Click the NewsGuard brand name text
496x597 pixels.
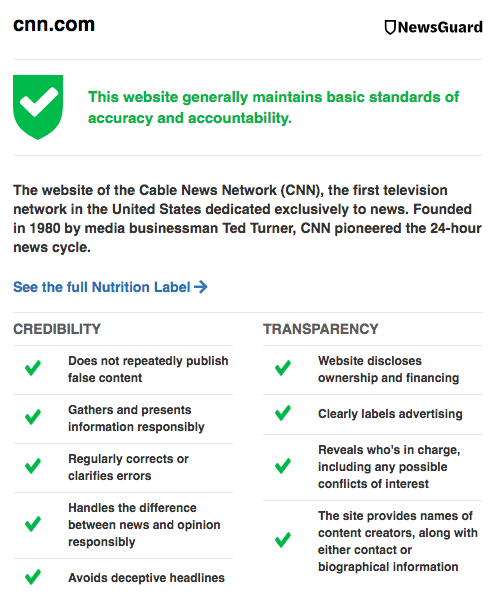click(x=440, y=27)
